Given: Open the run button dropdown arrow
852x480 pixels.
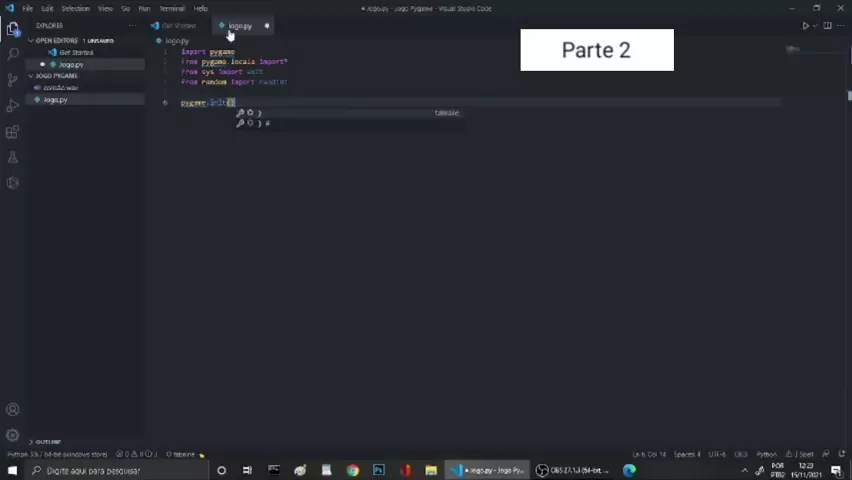Looking at the screenshot, I should tap(815, 26).
